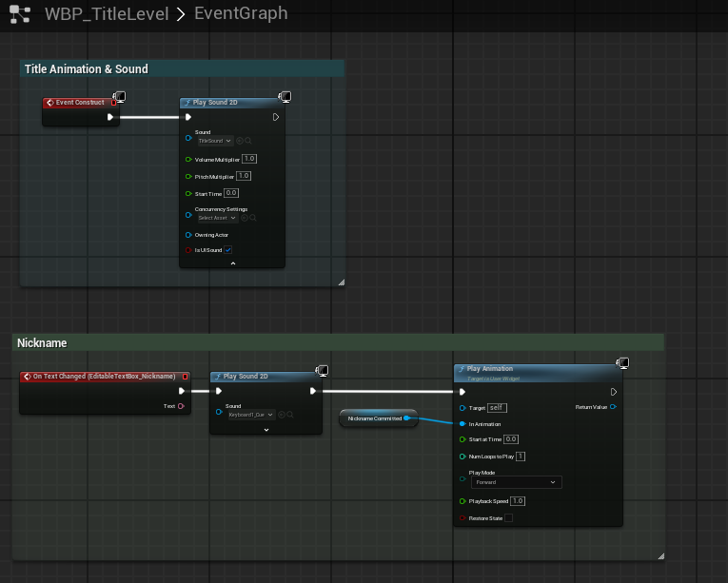
Task: Click the use-selected-asset icon next to Keyboard1_Cue
Action: click(x=282, y=415)
